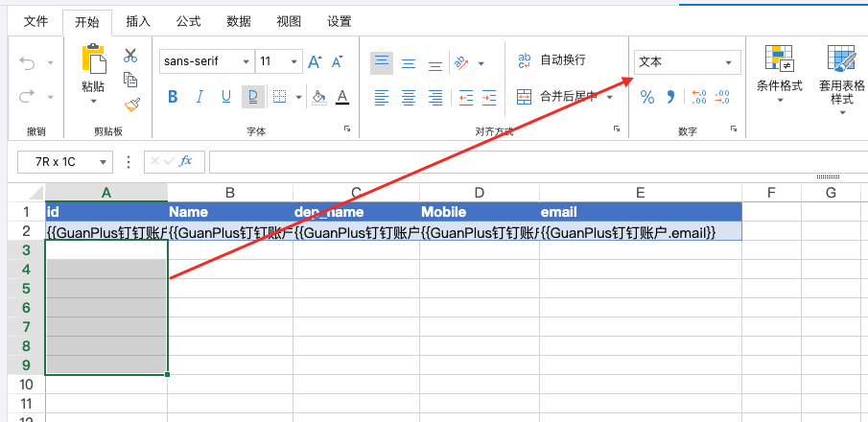Open the 数字 number dialog launcher
Viewport: 868px width, 422px height.
(734, 129)
